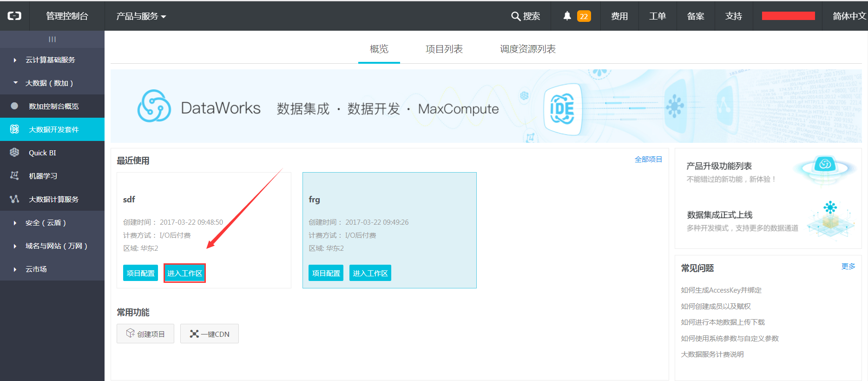
Task: Open 工单 in top navigation
Action: (658, 16)
